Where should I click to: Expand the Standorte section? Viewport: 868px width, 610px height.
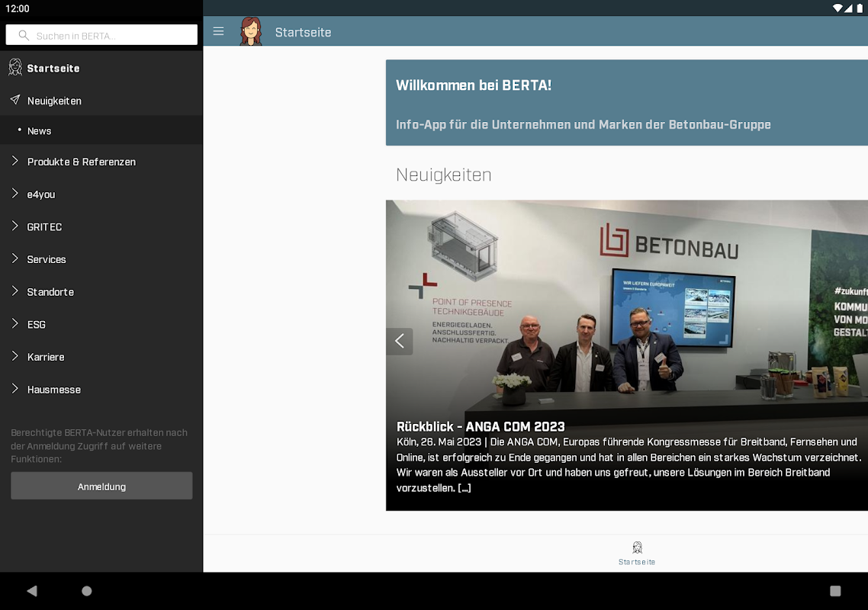tap(101, 292)
